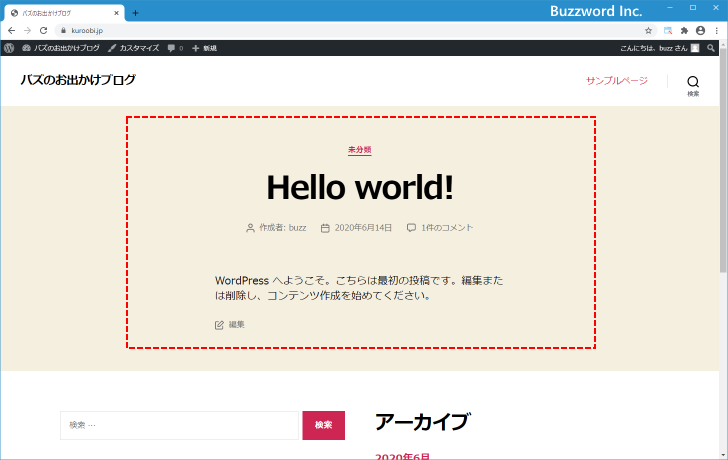Screen dimensions: 728x460
Task: Click the WordPress logo in admin bar
Action: (9, 48)
